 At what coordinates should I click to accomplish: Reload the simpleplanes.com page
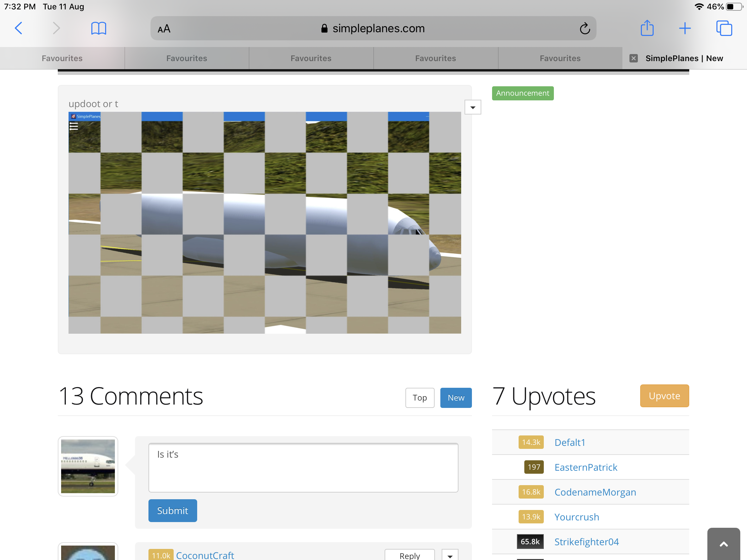point(584,29)
